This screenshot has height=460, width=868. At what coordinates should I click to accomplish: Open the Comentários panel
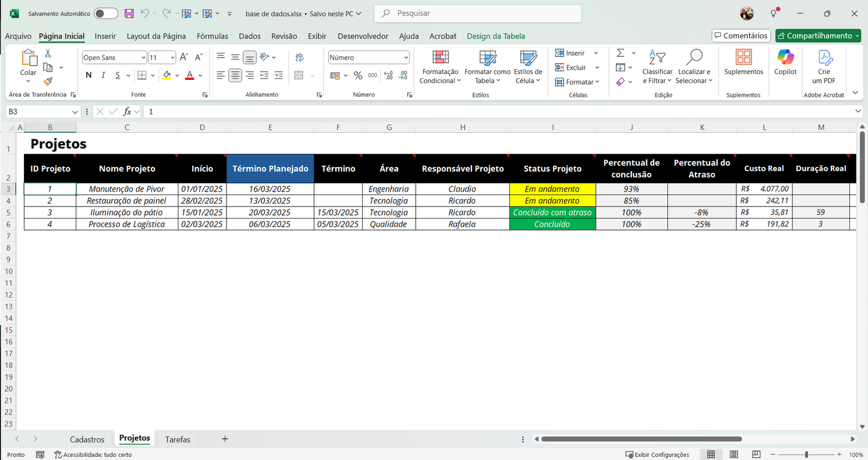(x=741, y=35)
